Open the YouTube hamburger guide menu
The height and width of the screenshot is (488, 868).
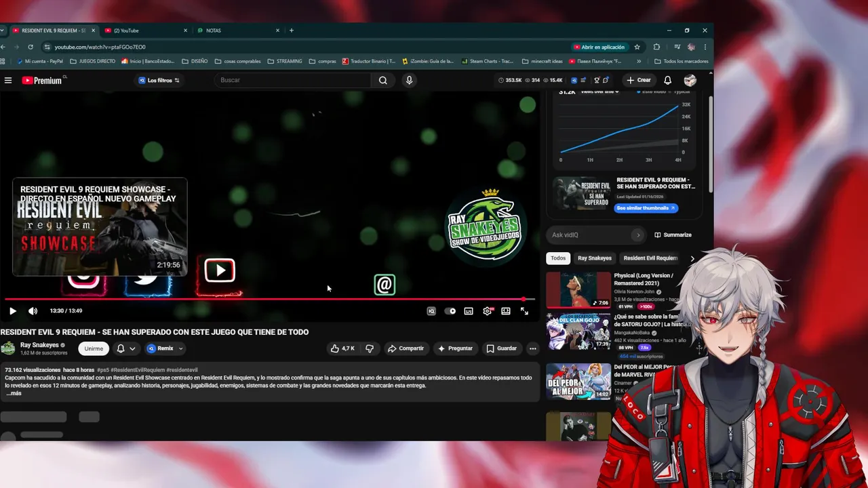[8, 80]
